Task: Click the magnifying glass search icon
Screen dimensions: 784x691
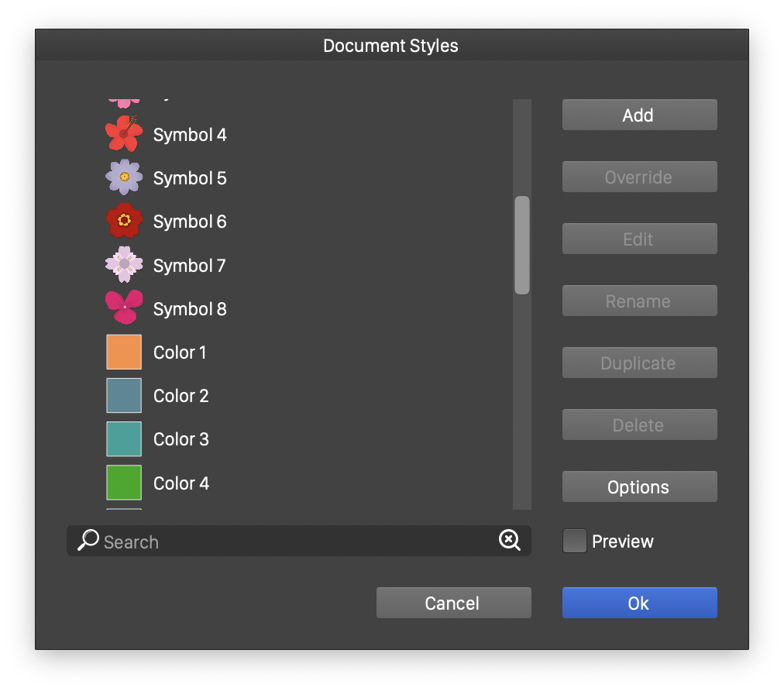Action: (x=88, y=541)
